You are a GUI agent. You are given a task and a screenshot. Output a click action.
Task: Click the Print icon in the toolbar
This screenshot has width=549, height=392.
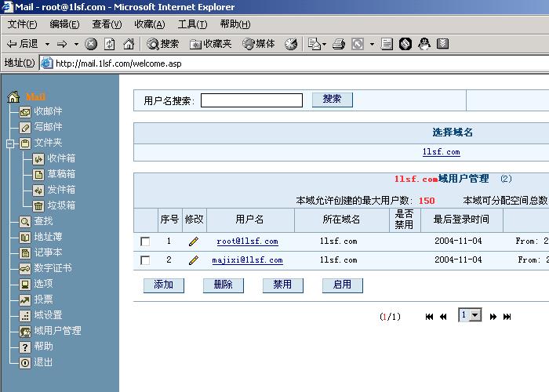339,44
